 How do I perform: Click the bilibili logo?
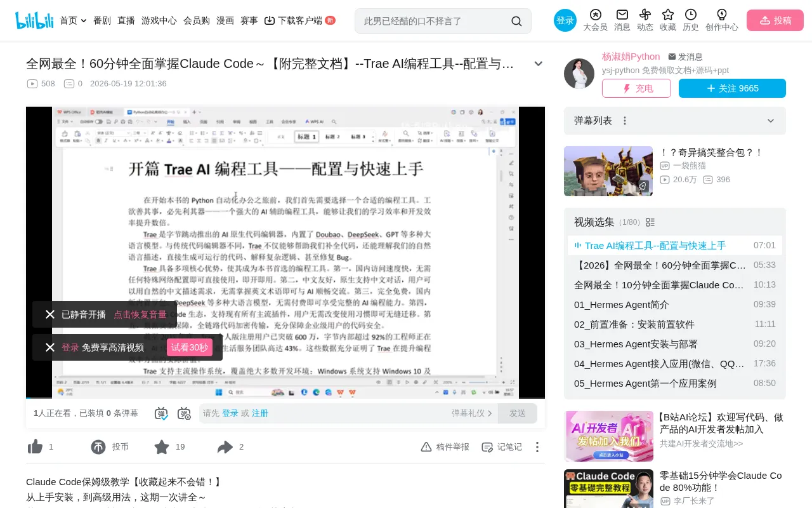[34, 20]
